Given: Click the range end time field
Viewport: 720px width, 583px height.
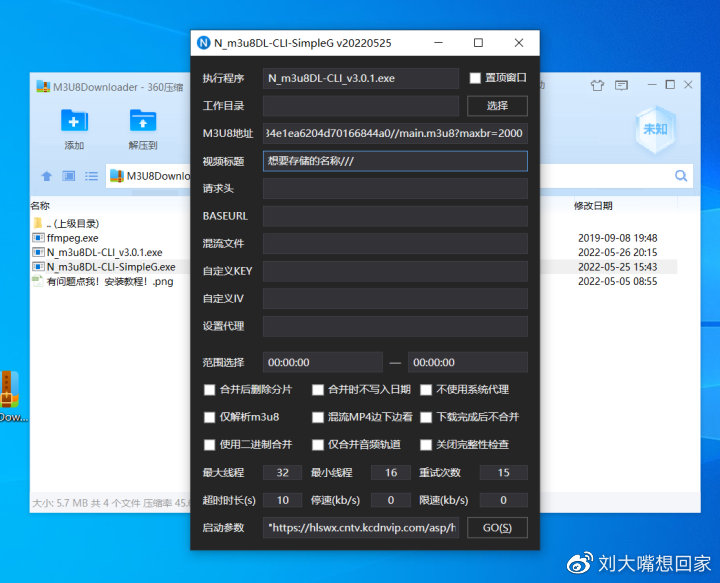Looking at the screenshot, I should click(x=468, y=362).
